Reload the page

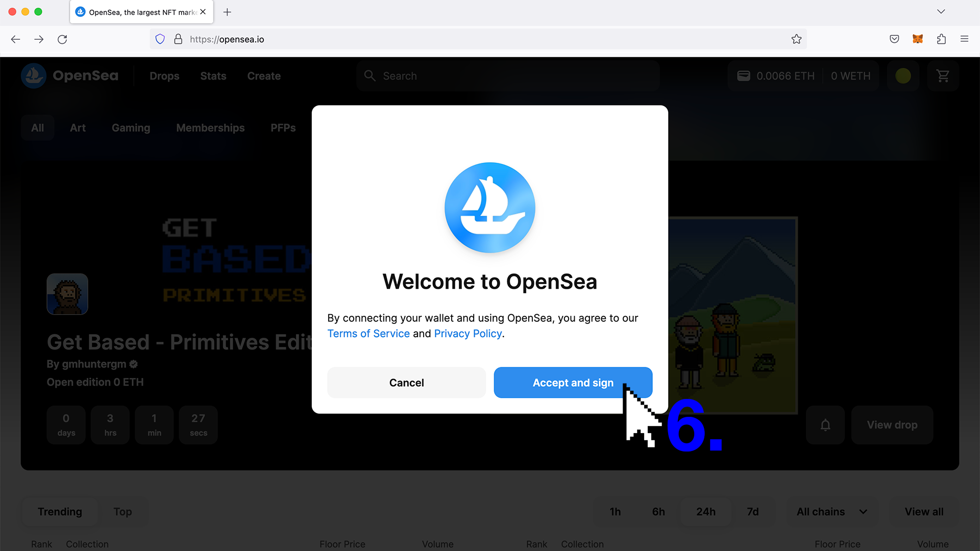click(62, 39)
